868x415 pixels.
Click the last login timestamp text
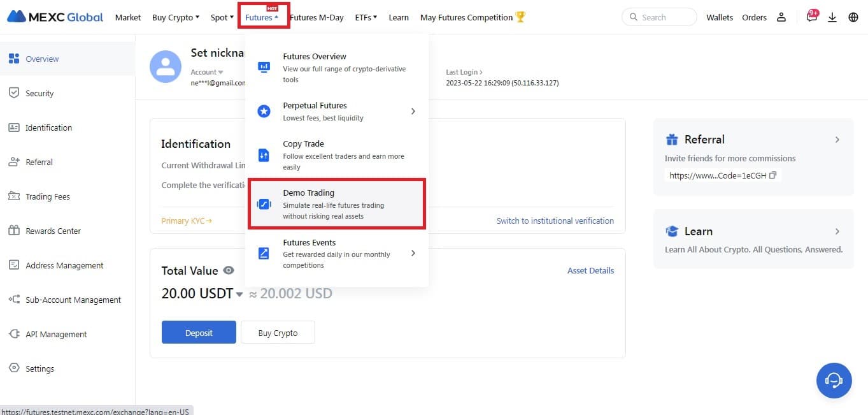coord(502,83)
